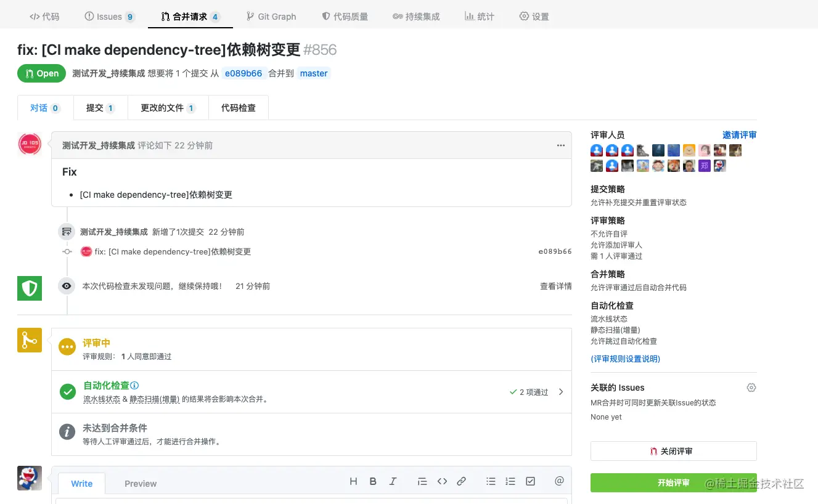Click the green Open status badge
818x504 pixels.
pos(42,73)
